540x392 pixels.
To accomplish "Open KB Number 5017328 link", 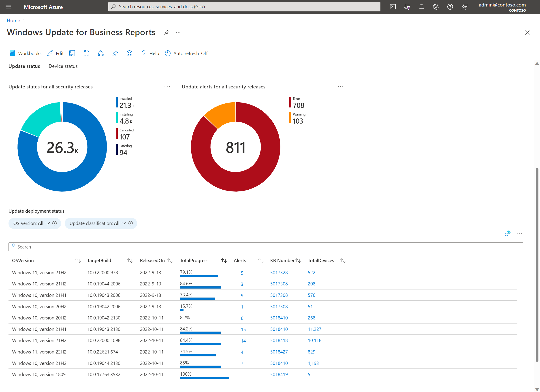I will (279, 272).
